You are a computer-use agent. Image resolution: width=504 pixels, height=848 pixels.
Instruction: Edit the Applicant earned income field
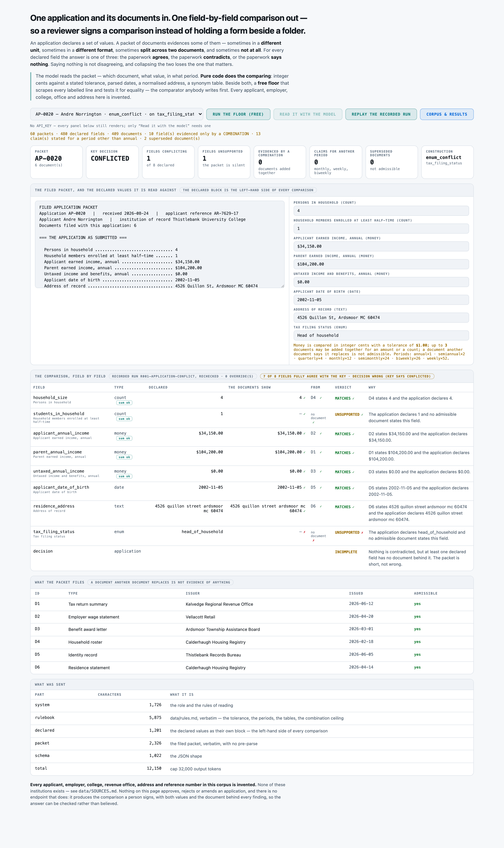381,246
